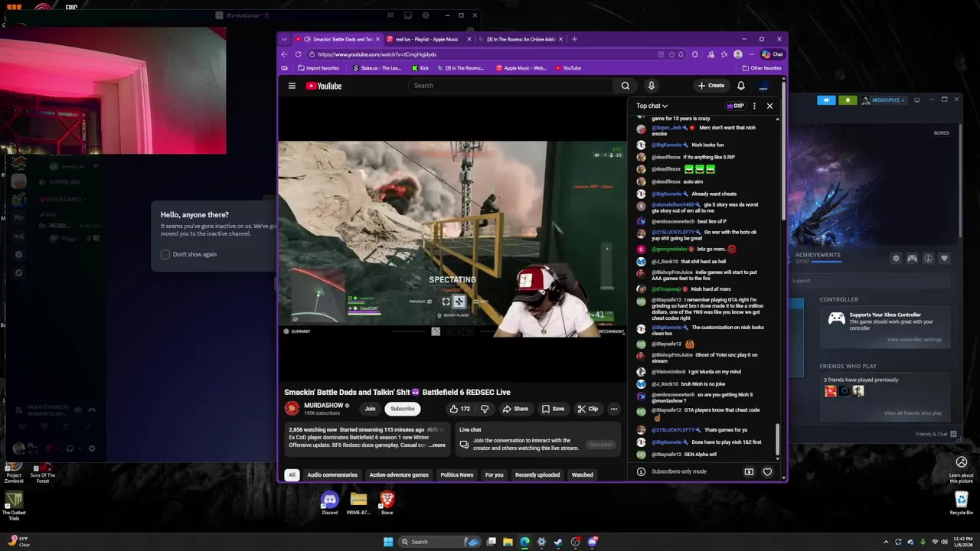Open Steam controller layout icon
Image resolution: width=980 pixels, height=551 pixels.
point(912,259)
